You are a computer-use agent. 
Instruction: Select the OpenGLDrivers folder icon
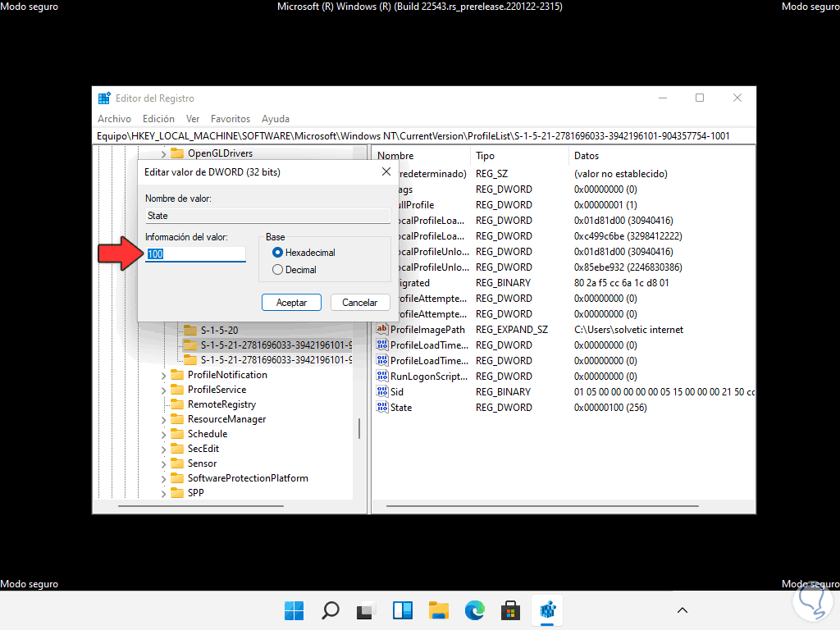coord(177,153)
